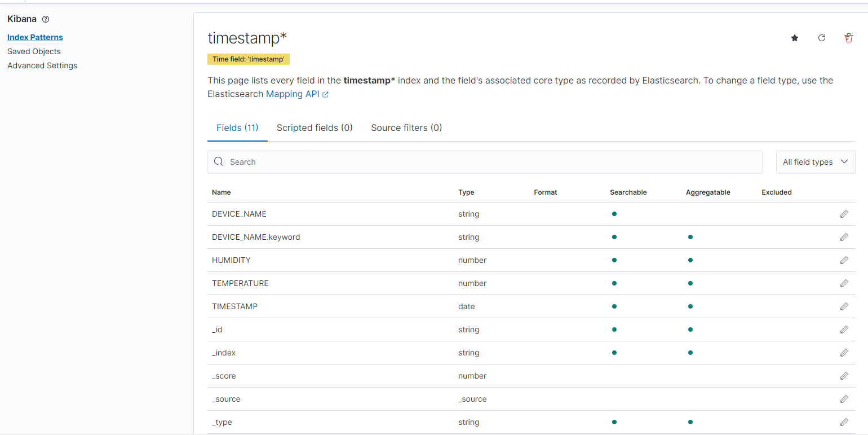Sort by Searchable column header
Screen dimensions: 868x435
coord(628,192)
